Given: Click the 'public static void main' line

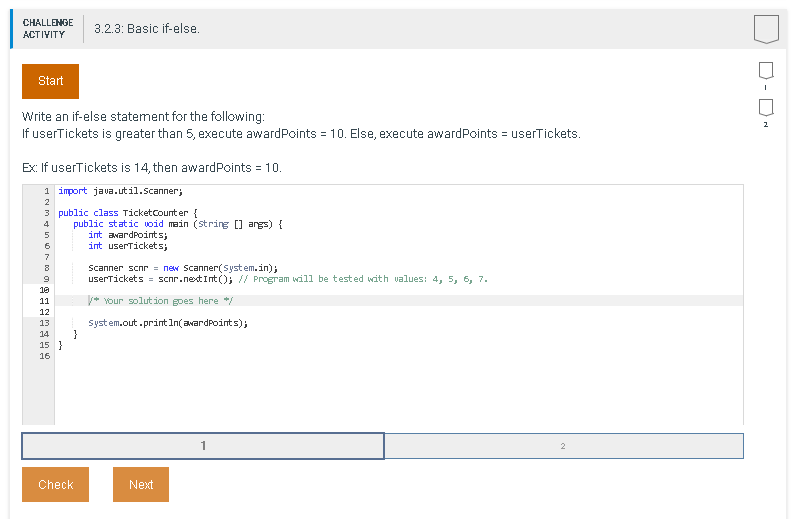Looking at the screenshot, I should click(178, 224).
